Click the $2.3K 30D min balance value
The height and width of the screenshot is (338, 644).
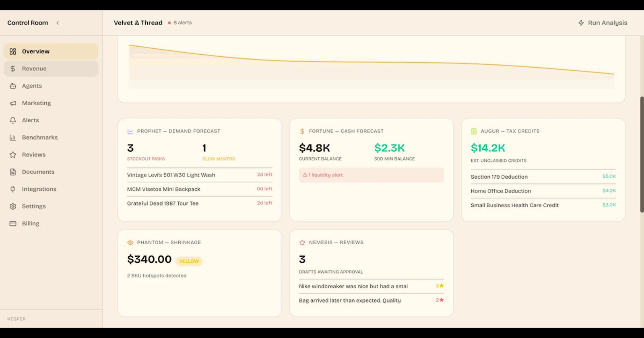click(x=389, y=148)
